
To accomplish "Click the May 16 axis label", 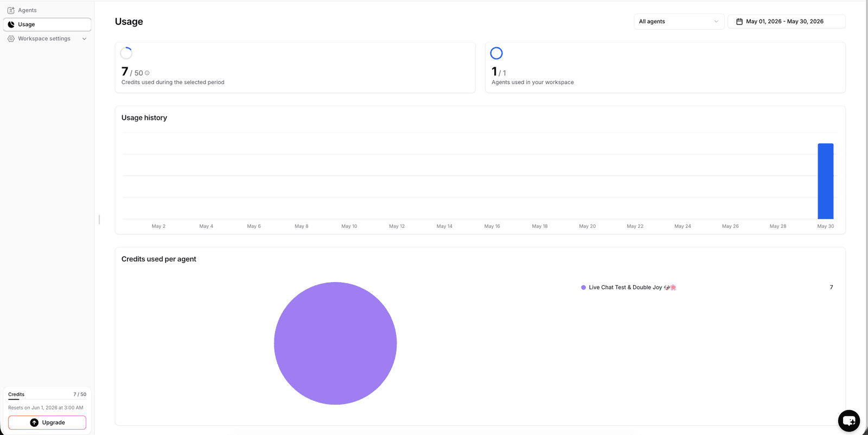I will (x=492, y=226).
